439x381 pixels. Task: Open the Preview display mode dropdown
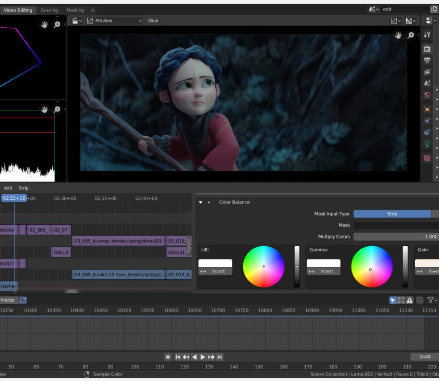click(x=114, y=21)
